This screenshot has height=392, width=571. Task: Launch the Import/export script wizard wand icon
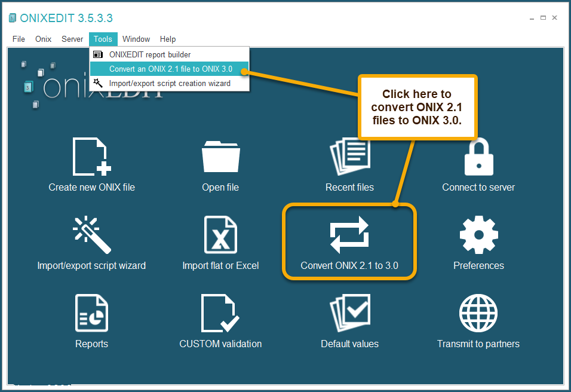(x=92, y=235)
